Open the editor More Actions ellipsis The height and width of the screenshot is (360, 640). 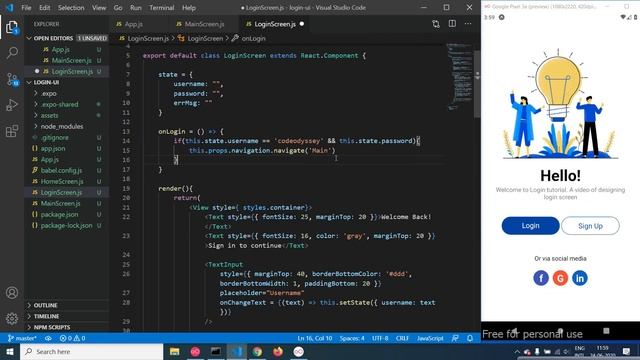[x=468, y=24]
